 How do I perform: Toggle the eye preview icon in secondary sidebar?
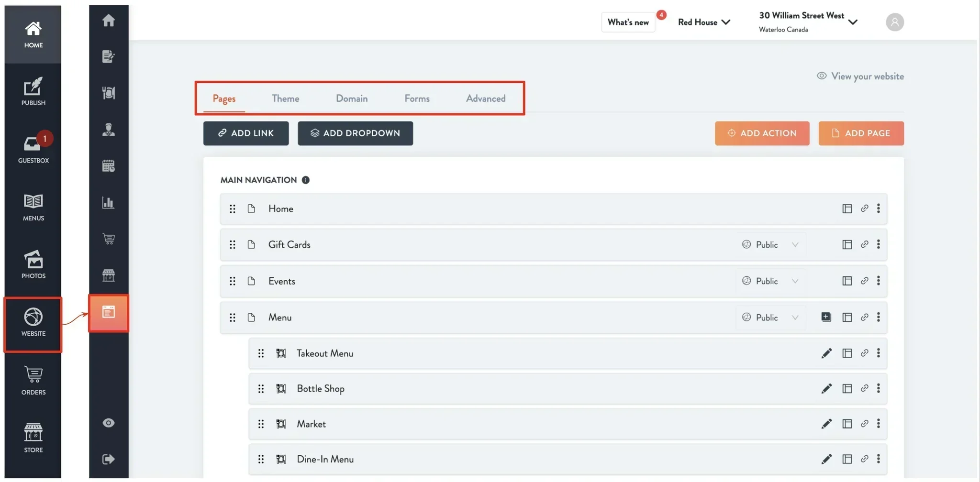[109, 423]
